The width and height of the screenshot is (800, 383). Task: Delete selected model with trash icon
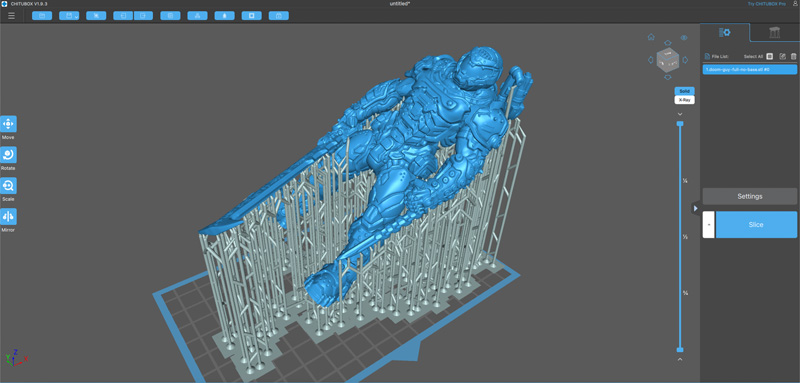tap(793, 57)
